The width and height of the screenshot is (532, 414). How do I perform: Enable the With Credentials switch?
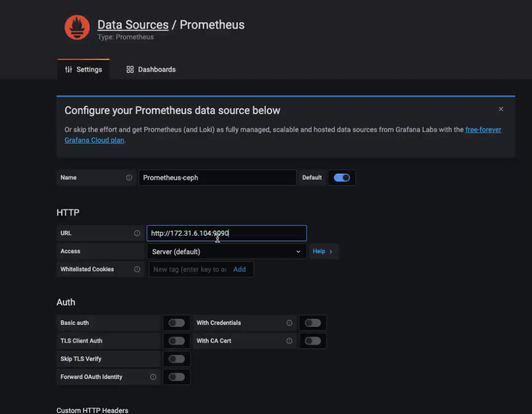click(313, 323)
